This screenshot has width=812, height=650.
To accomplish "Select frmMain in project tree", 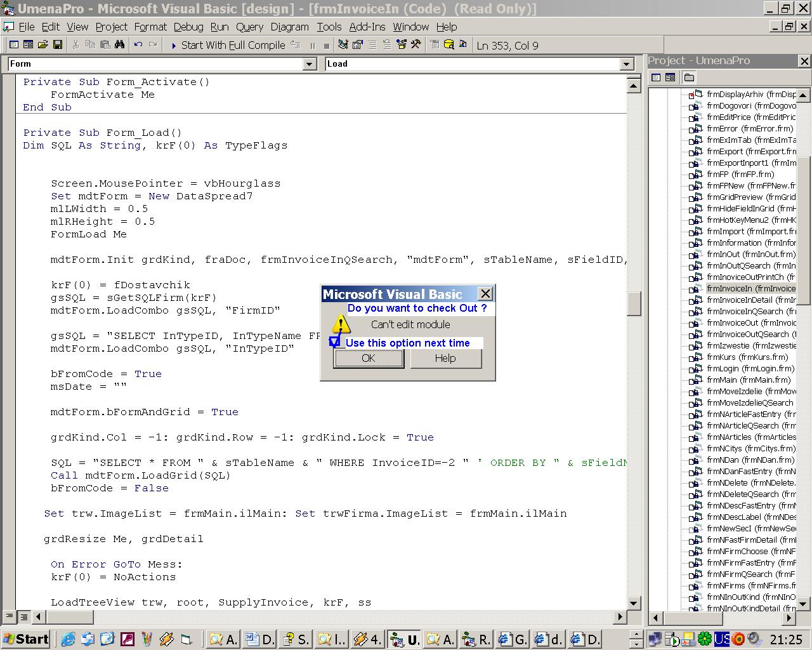I will pos(748,380).
